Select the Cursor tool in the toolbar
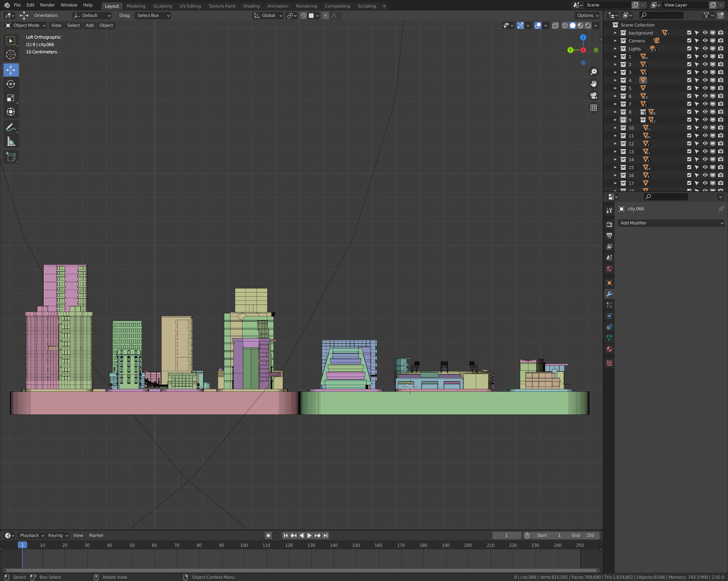 [x=11, y=55]
